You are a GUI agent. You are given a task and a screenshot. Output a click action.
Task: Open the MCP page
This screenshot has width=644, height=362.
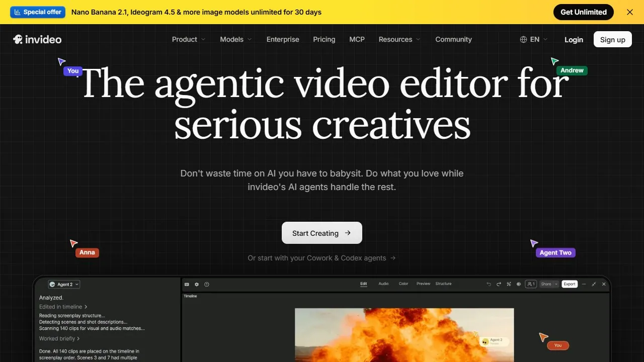pos(357,39)
